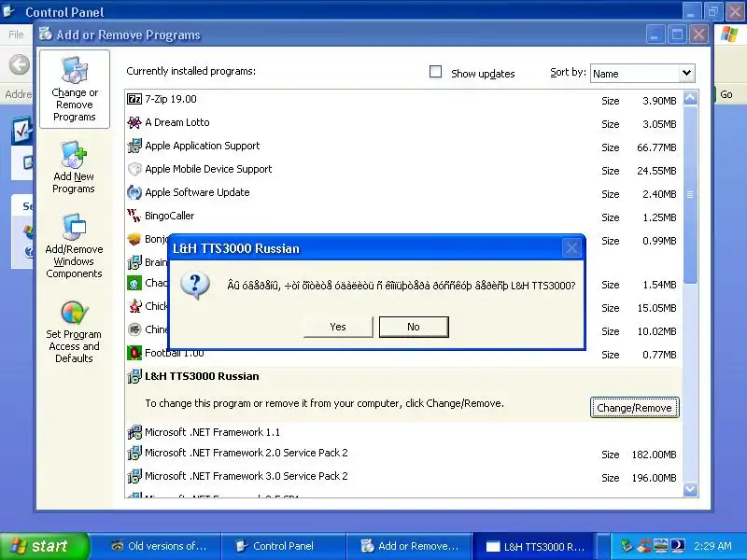Click the Apple Mobile Device Support icon
747x560 pixels.
coord(134,169)
